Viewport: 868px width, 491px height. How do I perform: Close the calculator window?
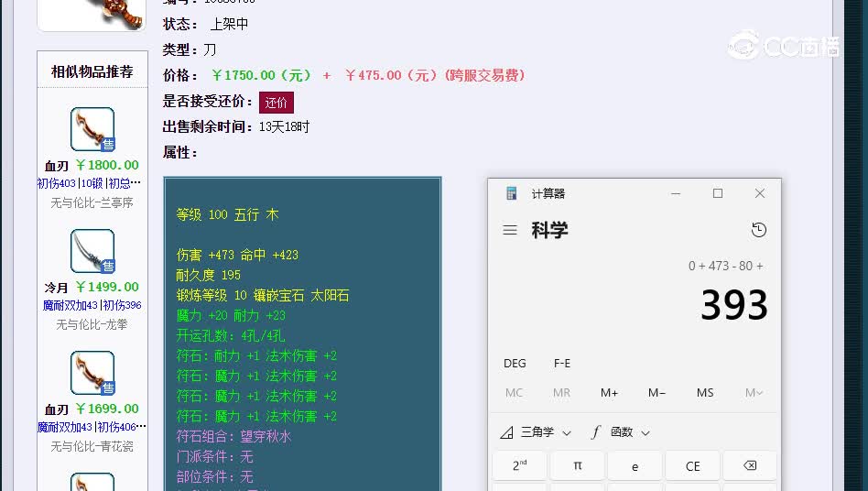[760, 193]
